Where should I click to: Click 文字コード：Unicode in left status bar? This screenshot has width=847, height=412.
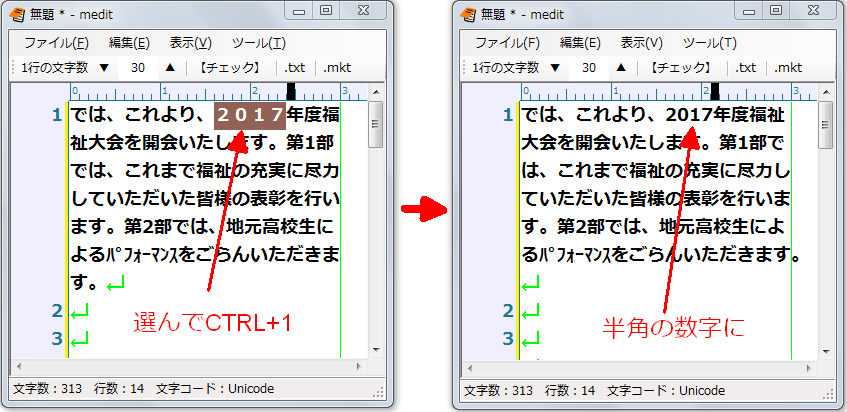pos(215,389)
